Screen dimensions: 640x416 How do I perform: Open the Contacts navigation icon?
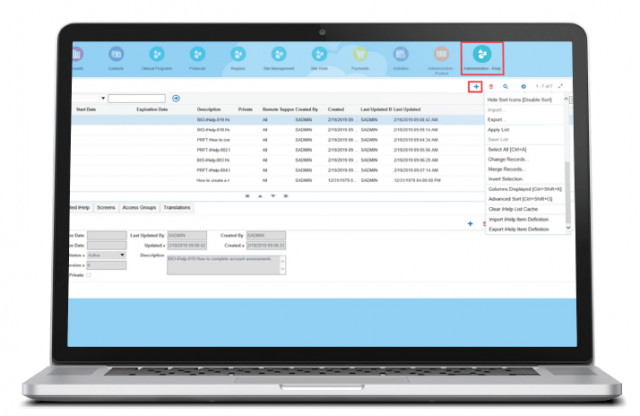[x=117, y=57]
